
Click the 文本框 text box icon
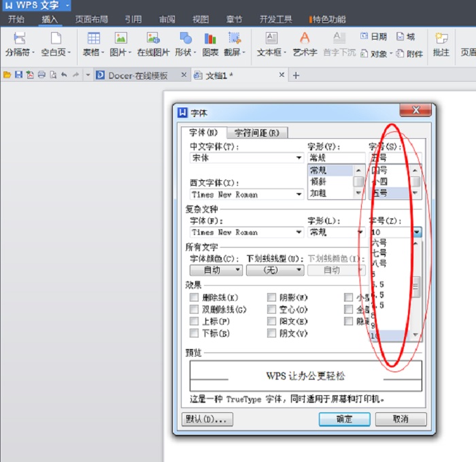point(271,39)
